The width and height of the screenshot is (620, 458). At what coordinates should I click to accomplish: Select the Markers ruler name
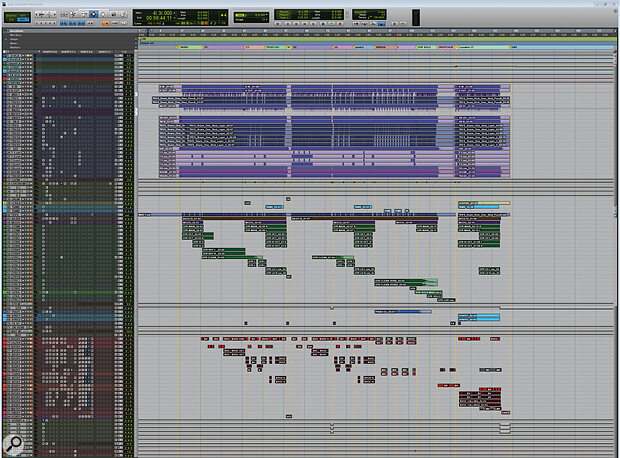pyautogui.click(x=15, y=47)
